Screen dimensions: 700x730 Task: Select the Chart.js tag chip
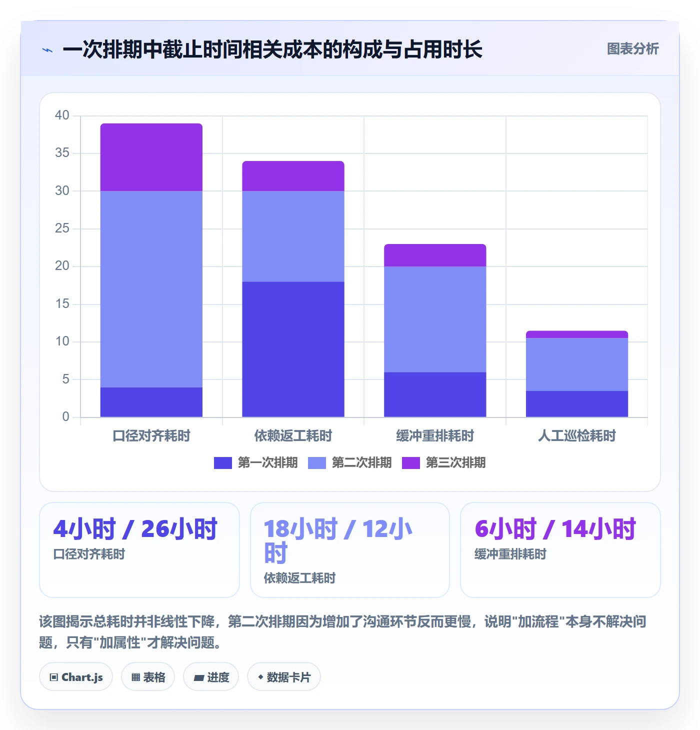click(x=76, y=677)
